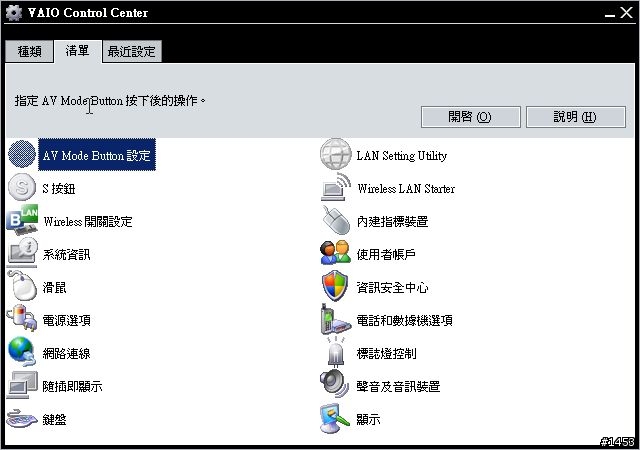Click the '內建指標裝置' text entry
This screenshot has width=640, height=450.
click(392, 221)
